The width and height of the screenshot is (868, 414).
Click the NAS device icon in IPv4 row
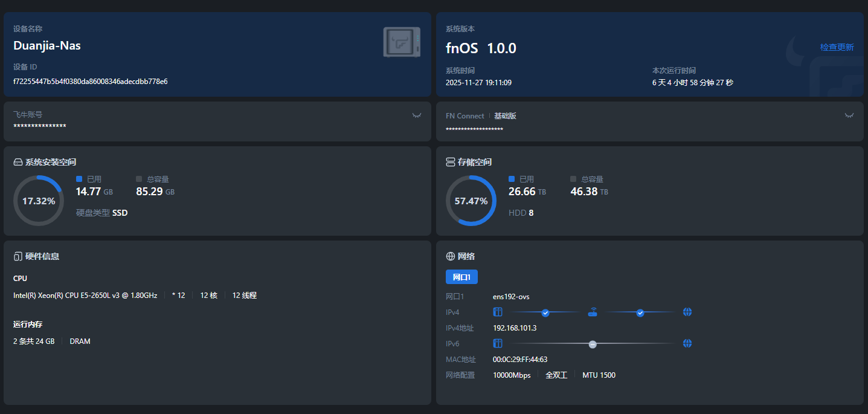click(x=498, y=312)
